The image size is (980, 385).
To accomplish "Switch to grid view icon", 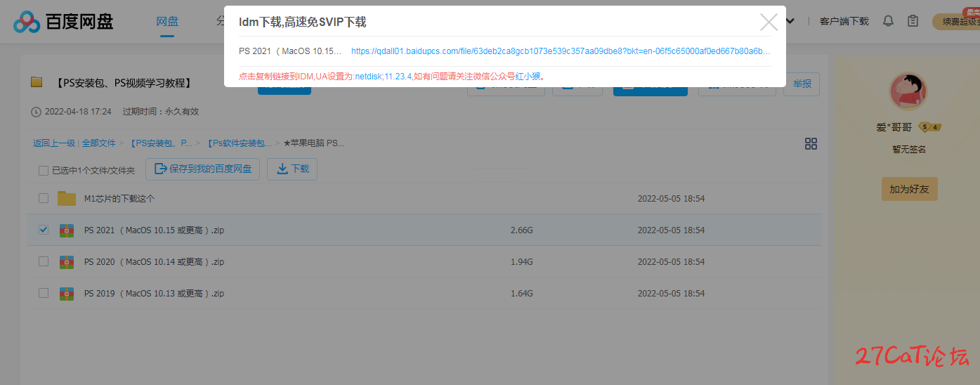I will pyautogui.click(x=811, y=143).
